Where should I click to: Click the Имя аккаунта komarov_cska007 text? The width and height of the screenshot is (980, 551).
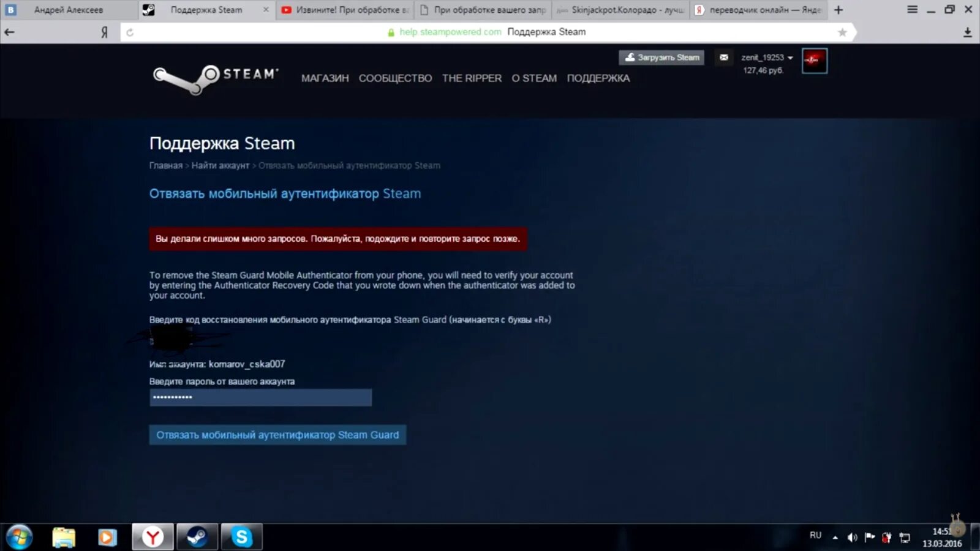click(217, 364)
